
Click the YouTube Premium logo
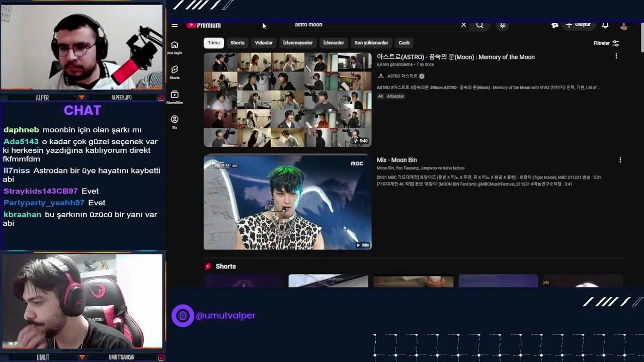pos(204,25)
